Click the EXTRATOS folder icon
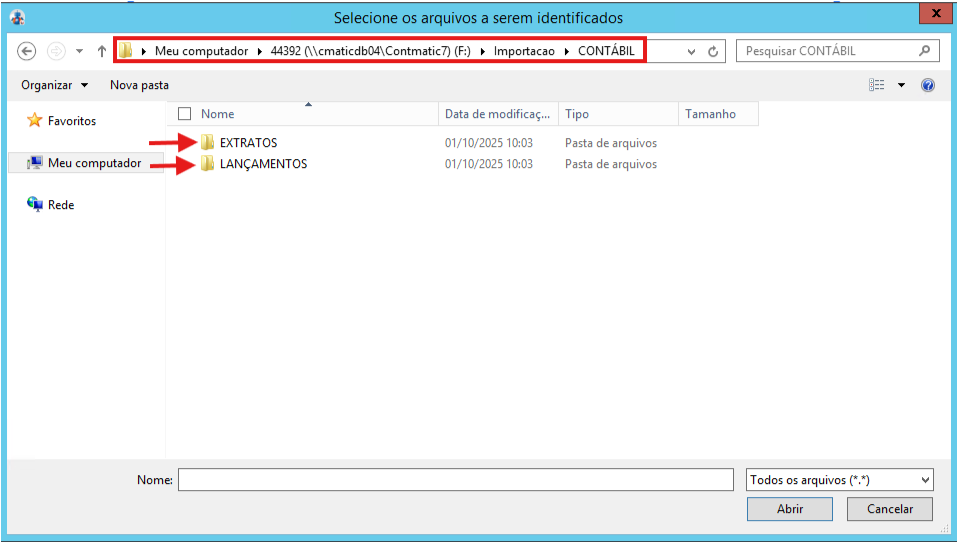Screen dimensions: 957x542 (208, 142)
